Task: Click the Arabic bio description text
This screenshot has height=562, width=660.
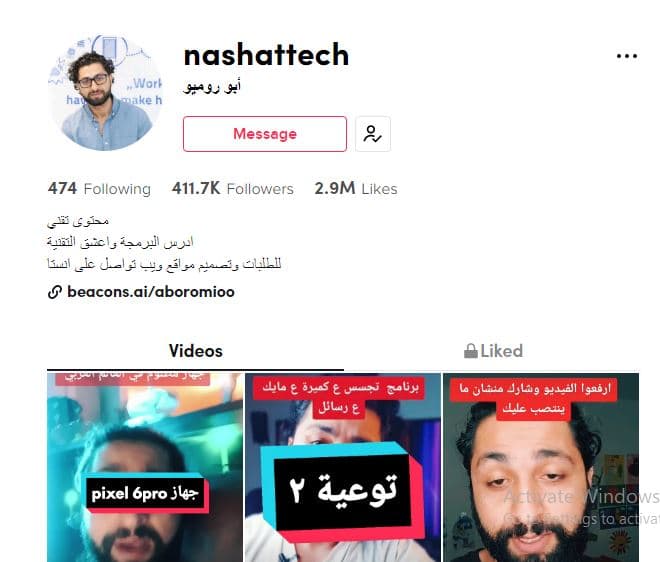Action: 164,242
